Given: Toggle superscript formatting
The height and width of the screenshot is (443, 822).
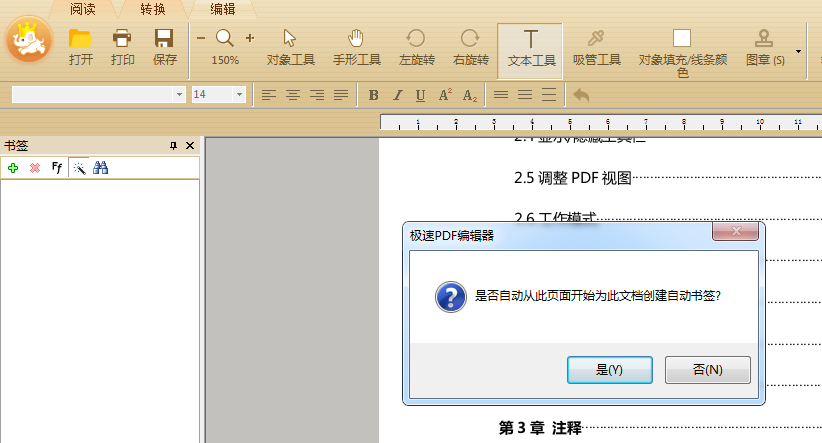Looking at the screenshot, I should (445, 95).
